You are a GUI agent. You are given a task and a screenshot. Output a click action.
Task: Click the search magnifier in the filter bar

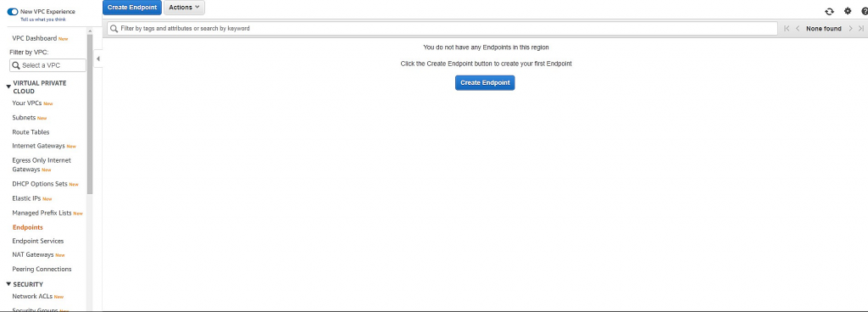[x=114, y=28]
